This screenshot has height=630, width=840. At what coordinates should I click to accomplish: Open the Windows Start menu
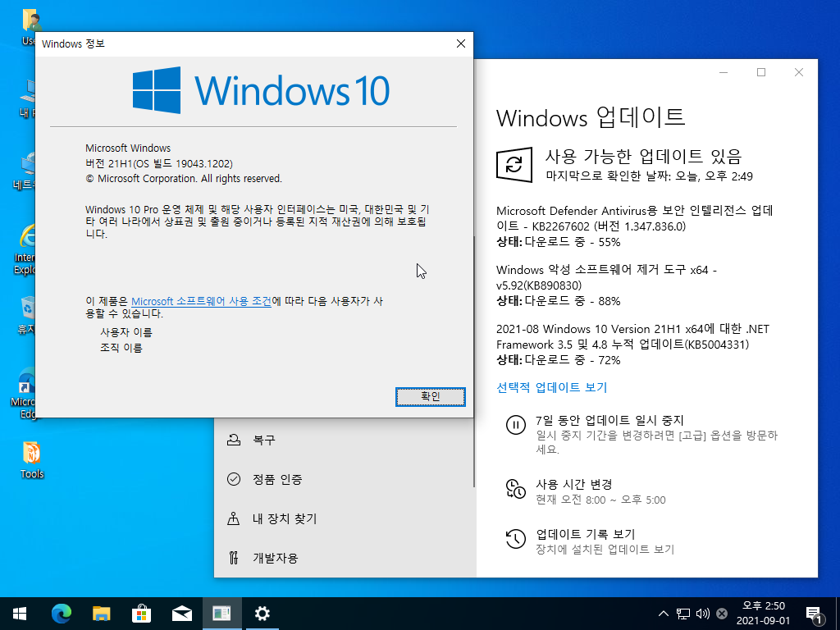pyautogui.click(x=20, y=614)
